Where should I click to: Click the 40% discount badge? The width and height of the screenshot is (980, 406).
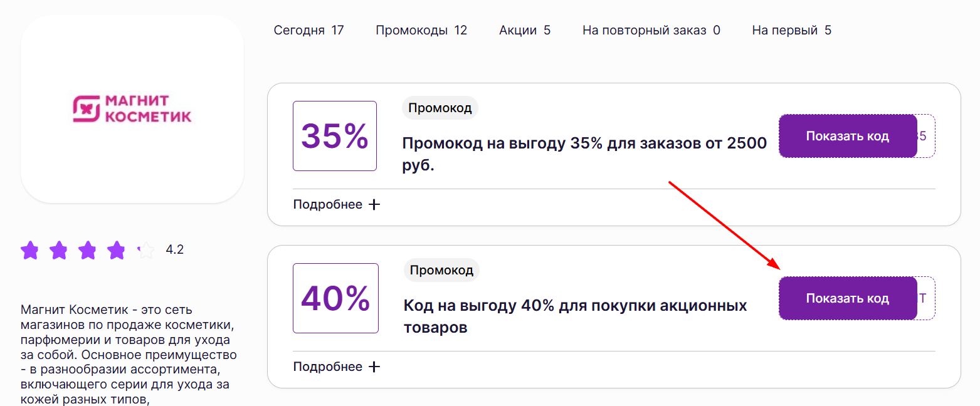pos(335,298)
